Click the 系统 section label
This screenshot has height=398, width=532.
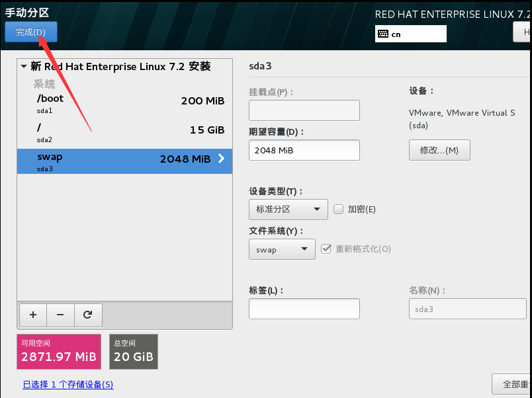(x=44, y=84)
